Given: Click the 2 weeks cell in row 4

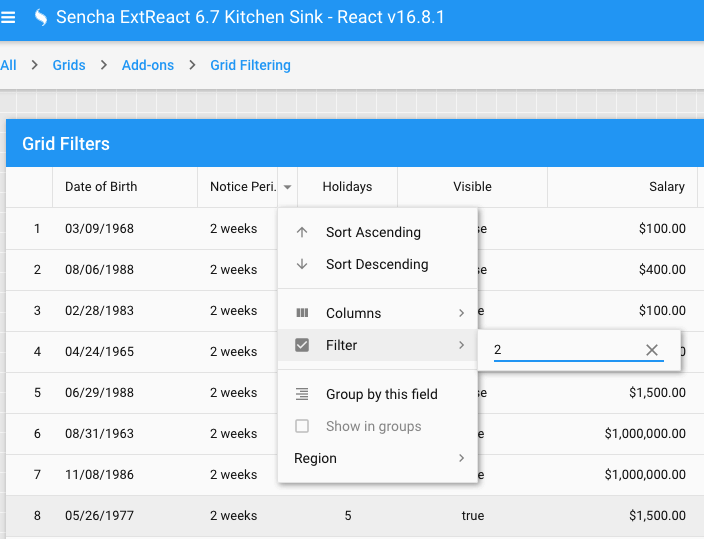Looking at the screenshot, I should (x=233, y=352).
